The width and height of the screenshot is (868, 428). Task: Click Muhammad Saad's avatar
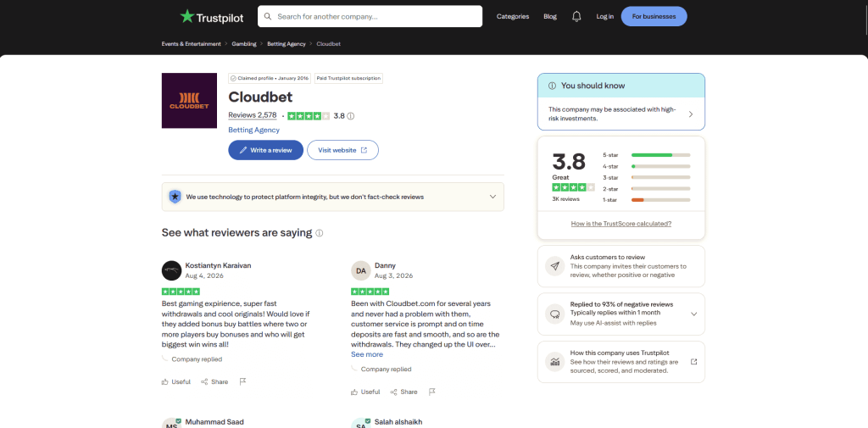[x=171, y=424]
